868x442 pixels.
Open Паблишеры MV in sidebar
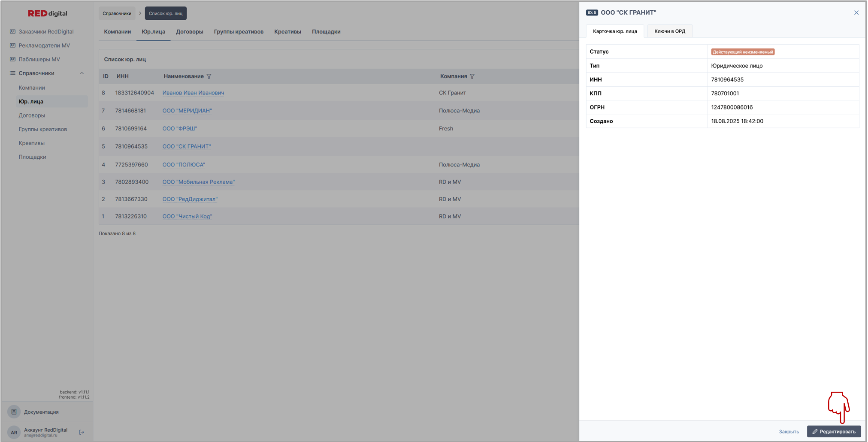39,59
